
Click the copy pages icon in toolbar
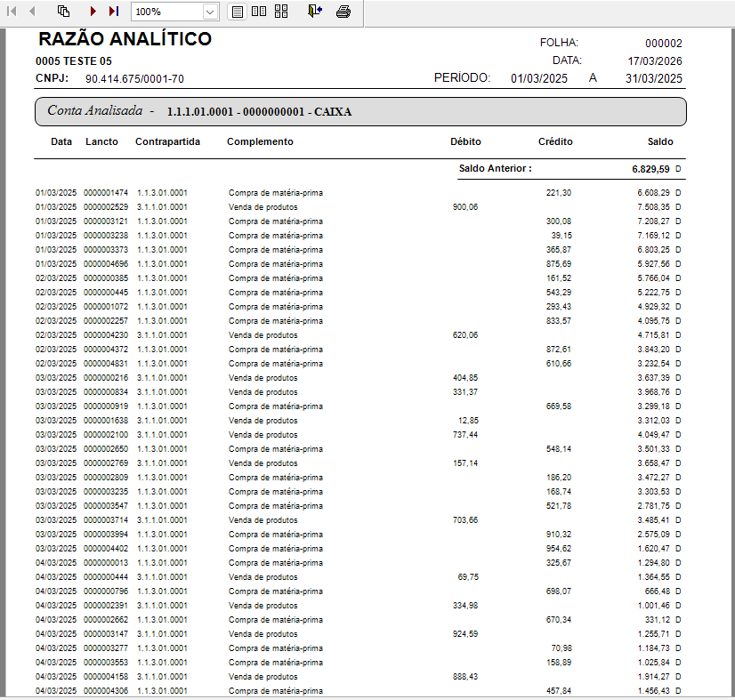pos(63,12)
